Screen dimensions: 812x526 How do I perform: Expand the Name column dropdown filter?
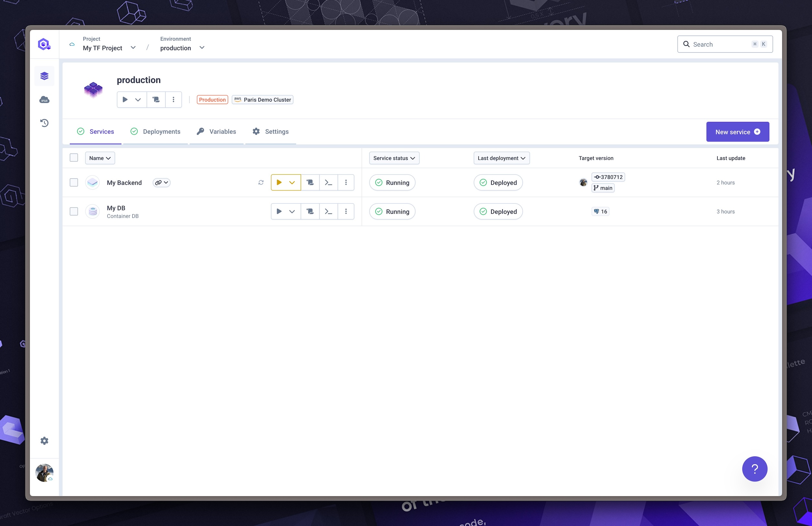click(x=99, y=158)
